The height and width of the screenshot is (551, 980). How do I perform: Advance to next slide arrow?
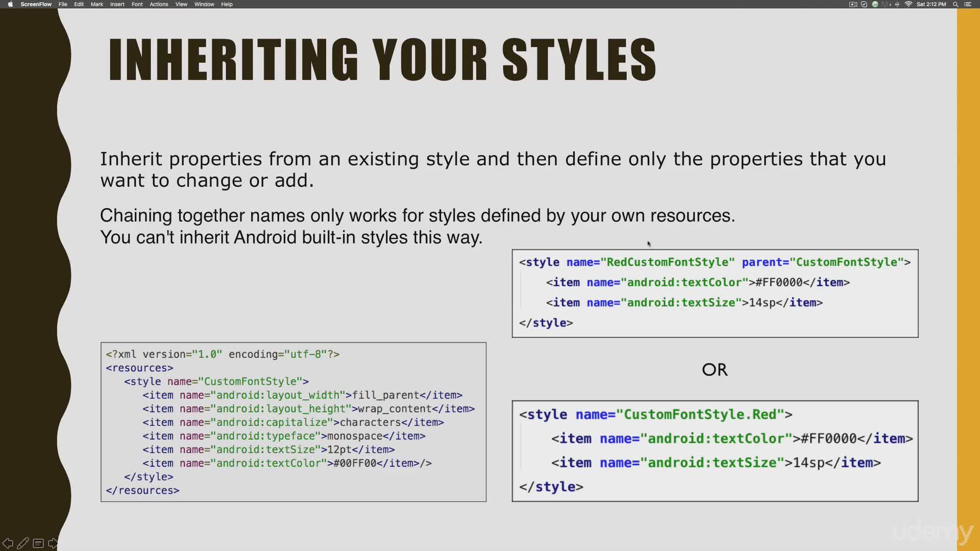coord(53,543)
